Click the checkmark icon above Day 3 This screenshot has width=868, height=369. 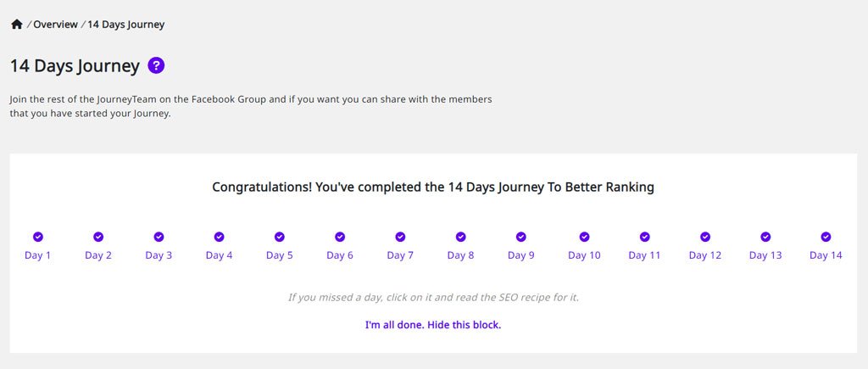point(159,237)
